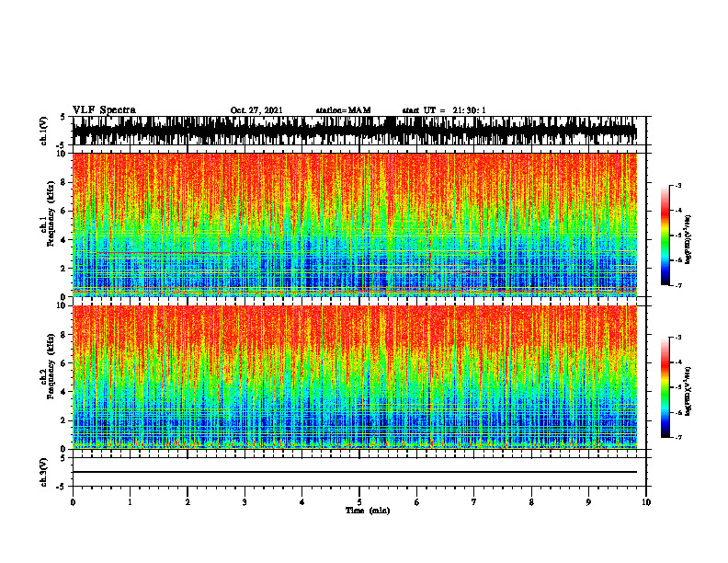This screenshot has width=728, height=563.
Task: Click the "10" kHz tick on ch.1 frequency axis
Action: [63, 154]
